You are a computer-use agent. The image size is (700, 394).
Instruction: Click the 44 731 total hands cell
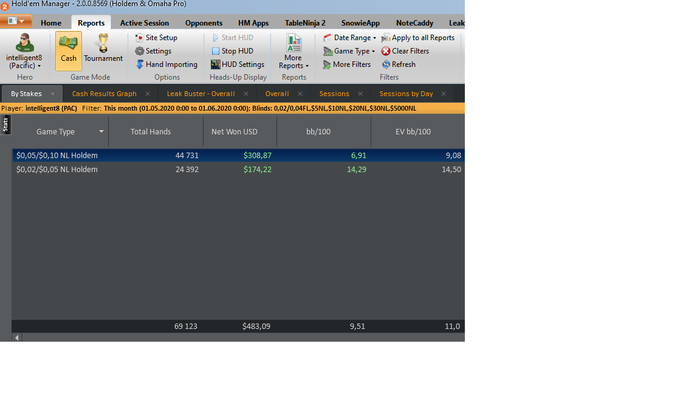click(x=187, y=155)
